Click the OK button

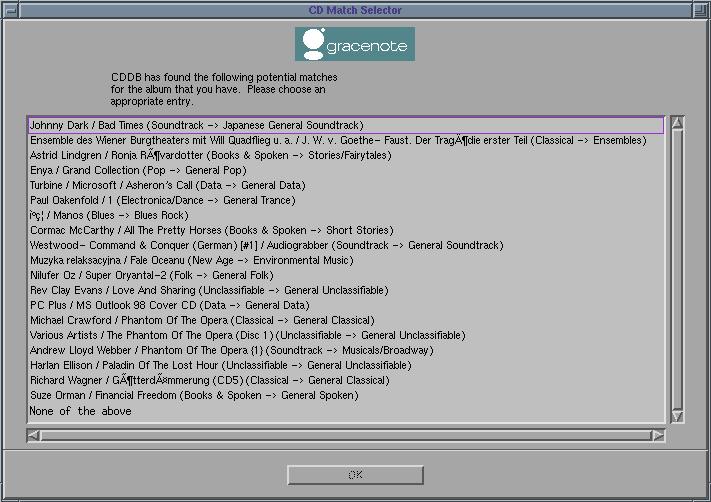point(355,475)
